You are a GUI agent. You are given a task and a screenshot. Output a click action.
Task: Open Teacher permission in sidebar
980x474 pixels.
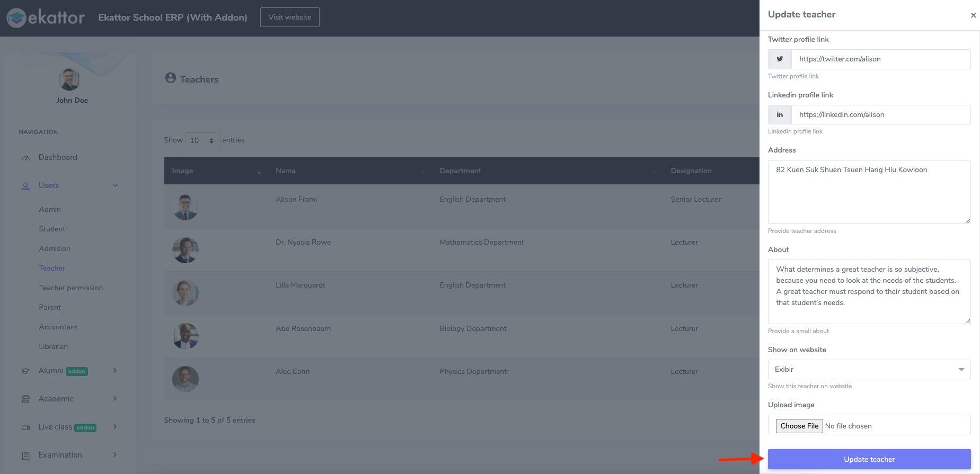(x=70, y=288)
